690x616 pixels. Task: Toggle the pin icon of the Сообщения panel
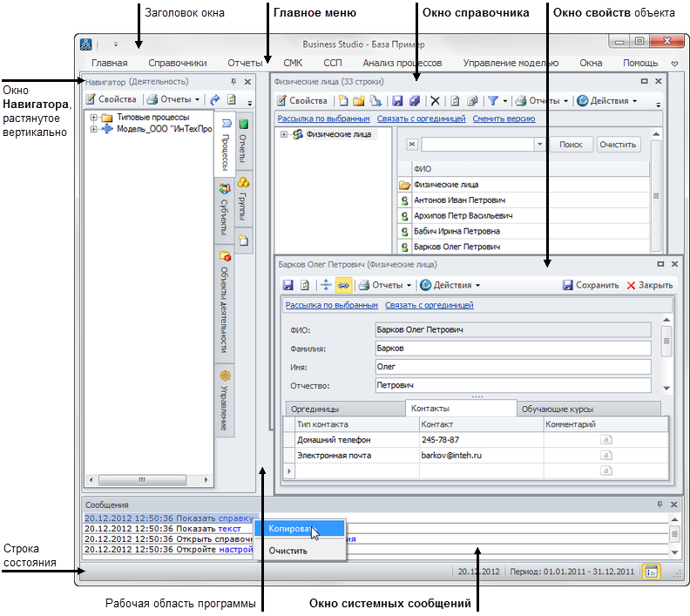click(660, 504)
